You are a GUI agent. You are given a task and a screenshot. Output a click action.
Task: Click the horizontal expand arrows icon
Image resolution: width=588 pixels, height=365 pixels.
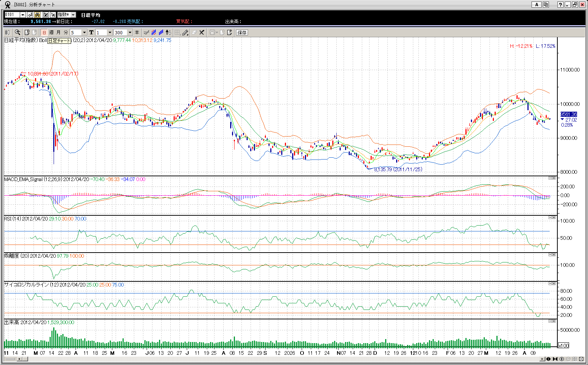click(x=548, y=359)
